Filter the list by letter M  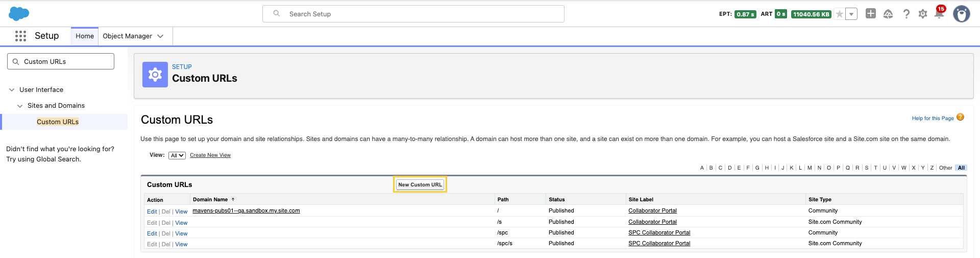[810, 168]
